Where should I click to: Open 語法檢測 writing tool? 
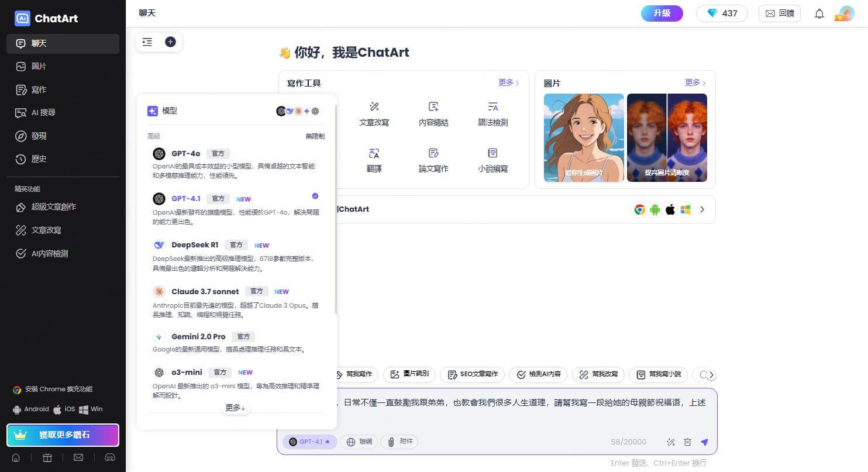tap(492, 114)
